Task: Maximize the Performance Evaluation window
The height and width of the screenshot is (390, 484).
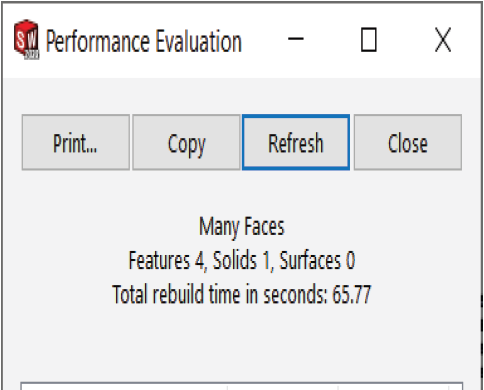Action: 369,40
